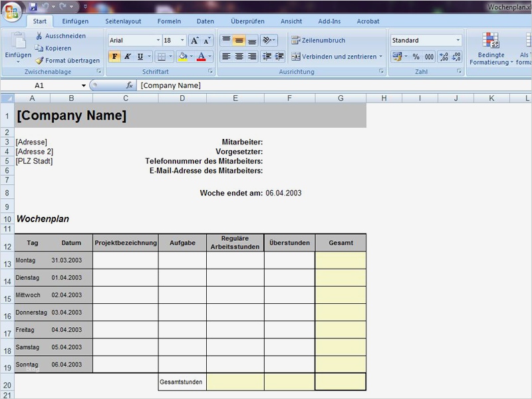This screenshot has height=399, width=532.
Task: Open the font size dropdown
Action: point(182,39)
